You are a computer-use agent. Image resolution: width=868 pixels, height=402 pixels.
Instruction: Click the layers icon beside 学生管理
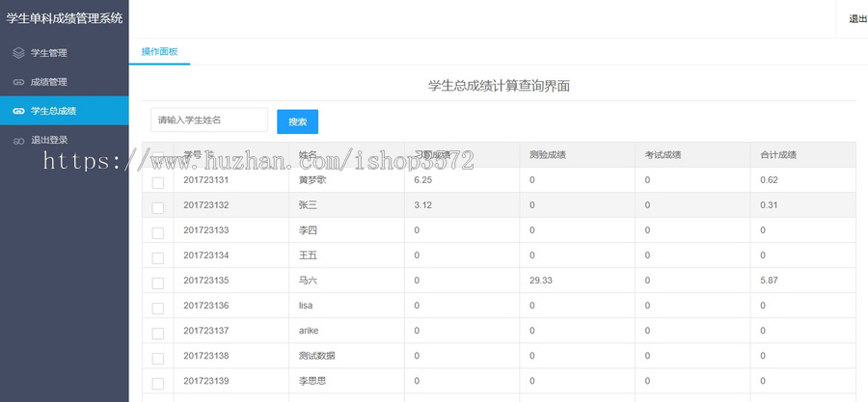point(19,53)
